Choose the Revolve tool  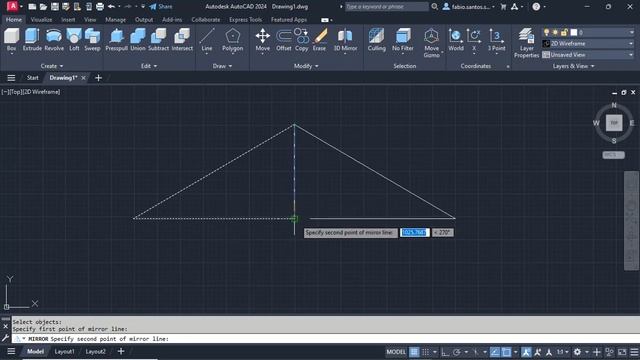(54, 40)
